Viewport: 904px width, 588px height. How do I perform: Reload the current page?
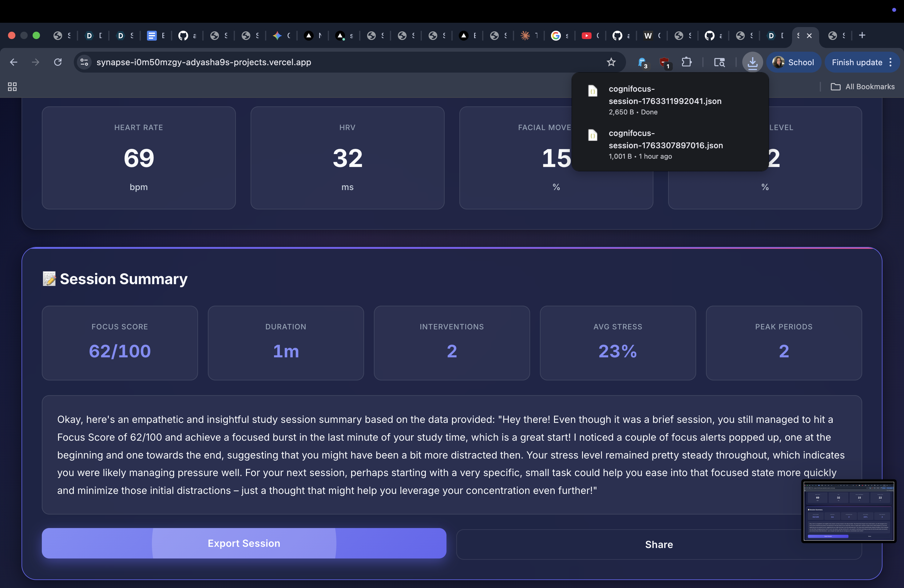point(58,62)
